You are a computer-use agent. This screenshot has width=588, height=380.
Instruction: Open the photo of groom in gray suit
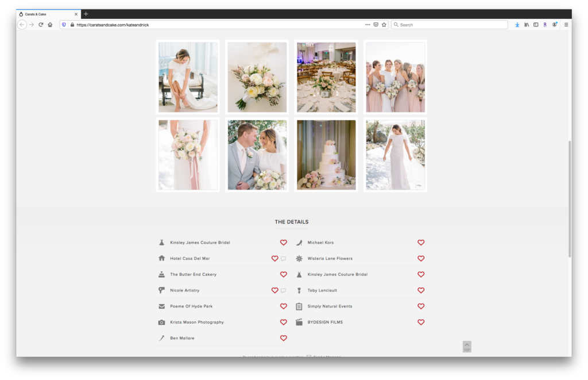click(x=257, y=155)
